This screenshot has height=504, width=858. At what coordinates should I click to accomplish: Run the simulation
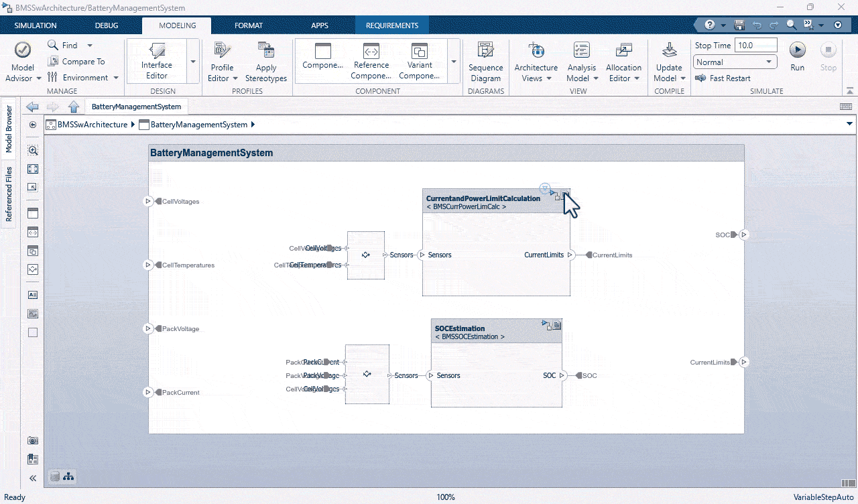point(797,56)
